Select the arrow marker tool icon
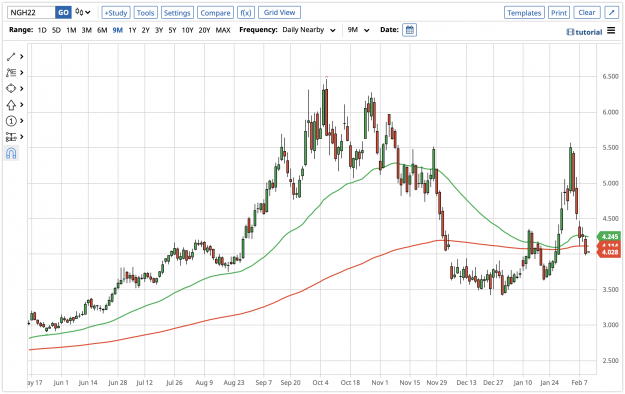The height and width of the screenshot is (394, 625). point(11,105)
